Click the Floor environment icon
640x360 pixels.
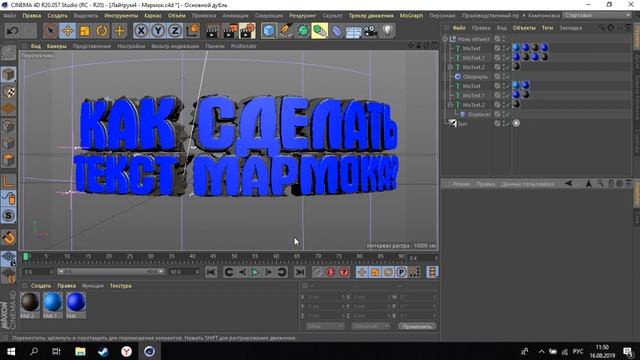pos(353,31)
